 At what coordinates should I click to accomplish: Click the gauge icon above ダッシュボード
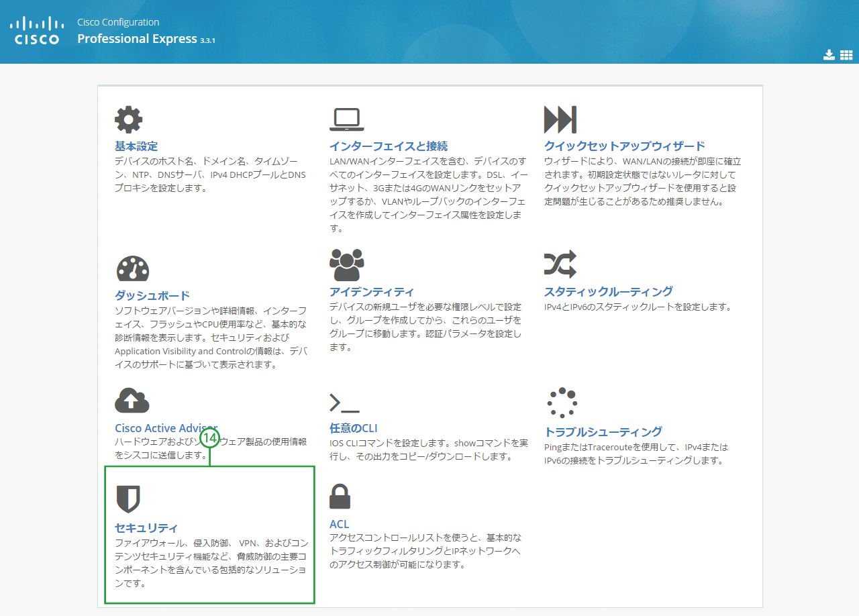tap(132, 268)
